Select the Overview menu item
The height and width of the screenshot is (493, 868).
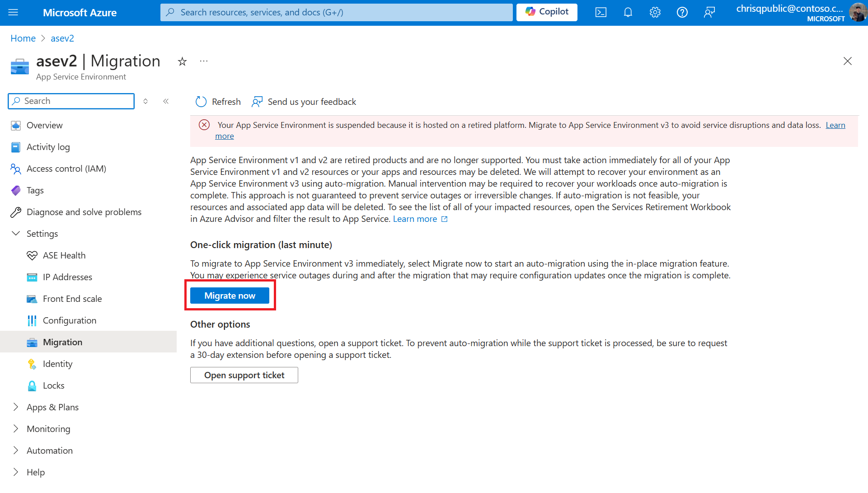[45, 125]
